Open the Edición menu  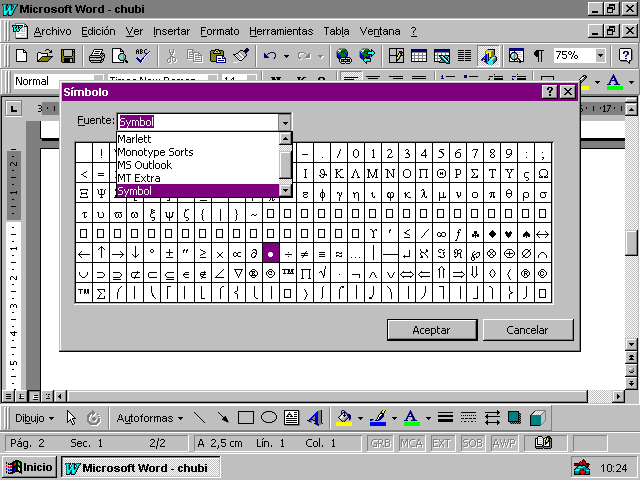coord(98,31)
